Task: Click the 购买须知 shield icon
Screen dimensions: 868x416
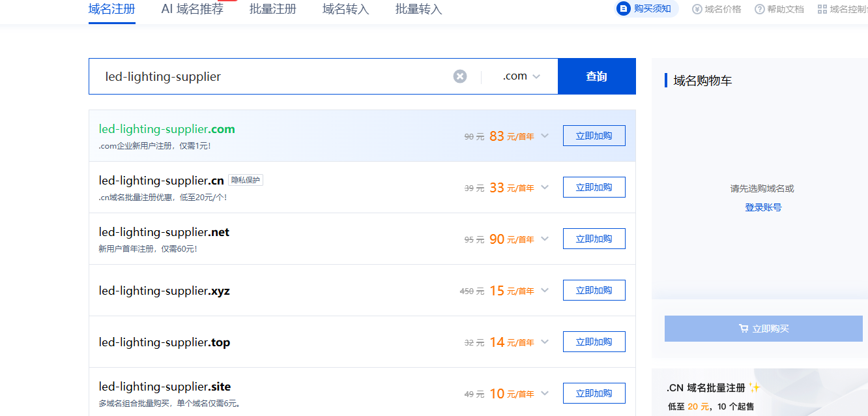Action: [624, 9]
